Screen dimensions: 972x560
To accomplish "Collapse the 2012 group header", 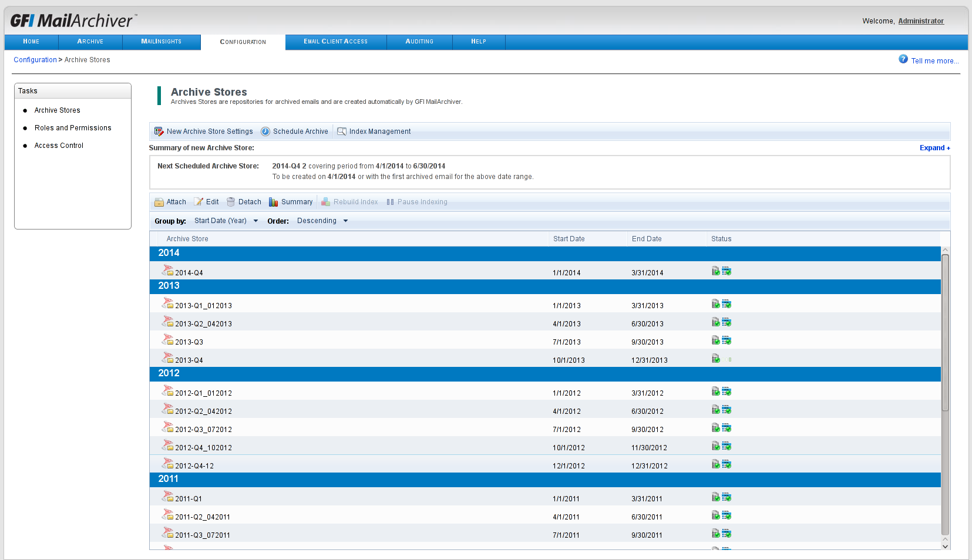I will point(545,373).
